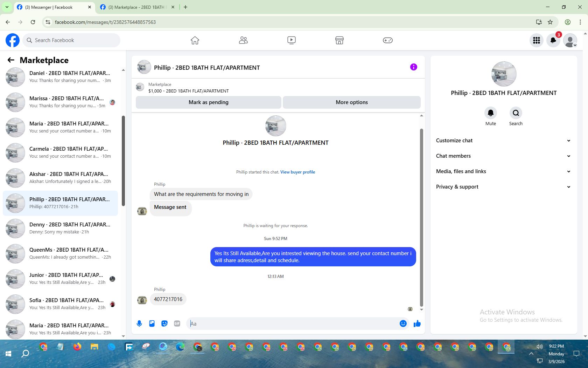Image resolution: width=588 pixels, height=368 pixels.
Task: Click the chat messages vertical scrollbar
Action: (421, 217)
